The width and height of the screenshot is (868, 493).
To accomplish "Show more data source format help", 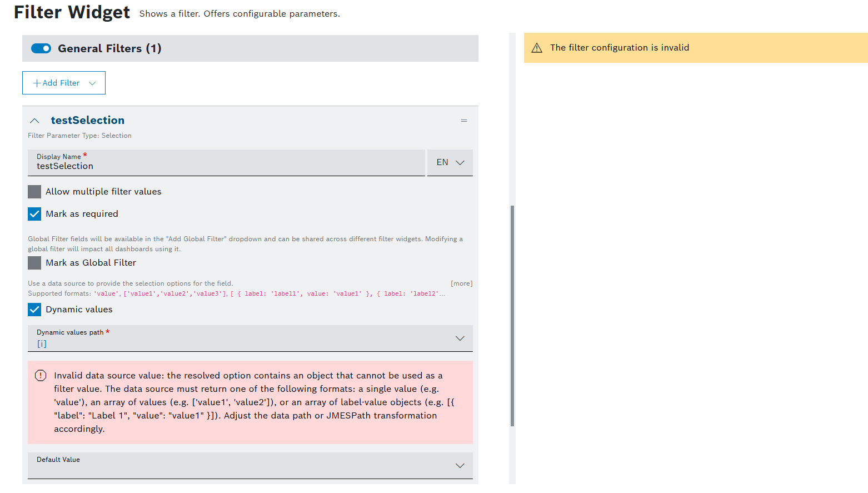I will (x=461, y=283).
